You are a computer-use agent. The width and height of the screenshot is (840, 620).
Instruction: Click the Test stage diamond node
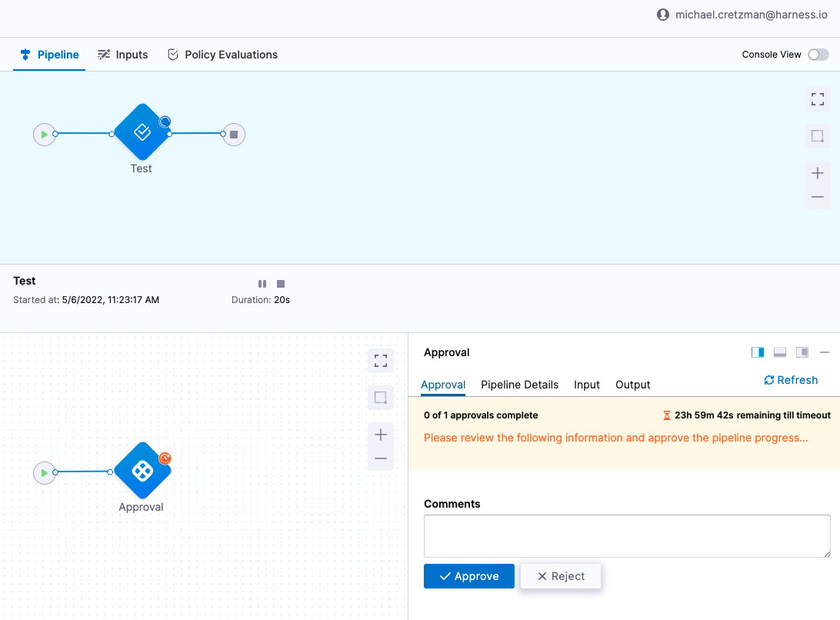(142, 132)
